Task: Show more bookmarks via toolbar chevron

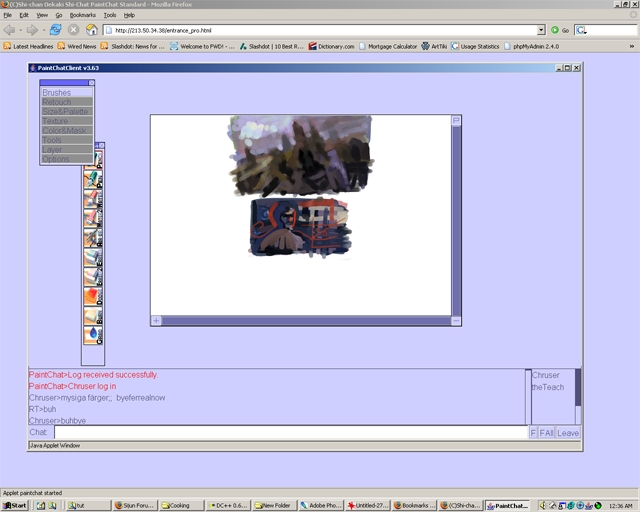Action: 632,47
